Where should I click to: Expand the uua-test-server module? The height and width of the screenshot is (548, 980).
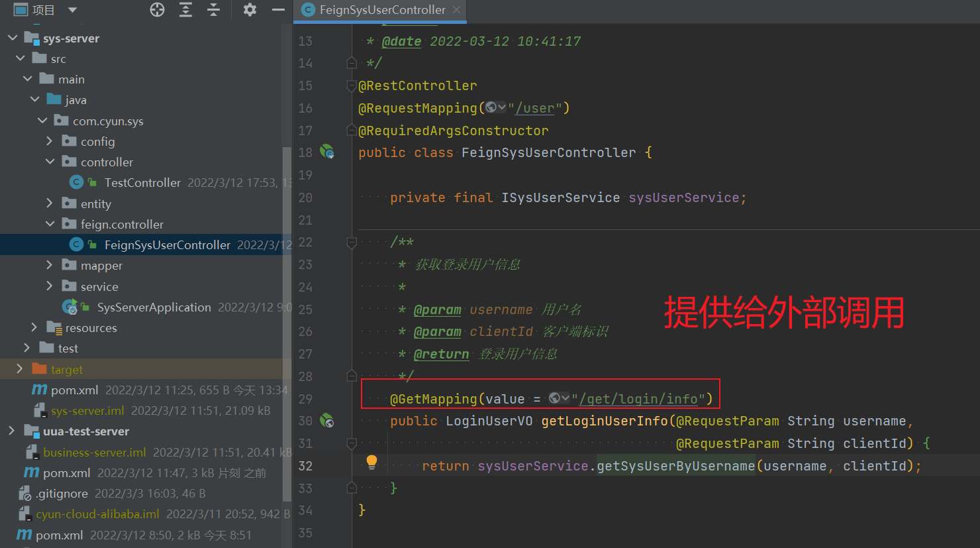click(x=12, y=431)
